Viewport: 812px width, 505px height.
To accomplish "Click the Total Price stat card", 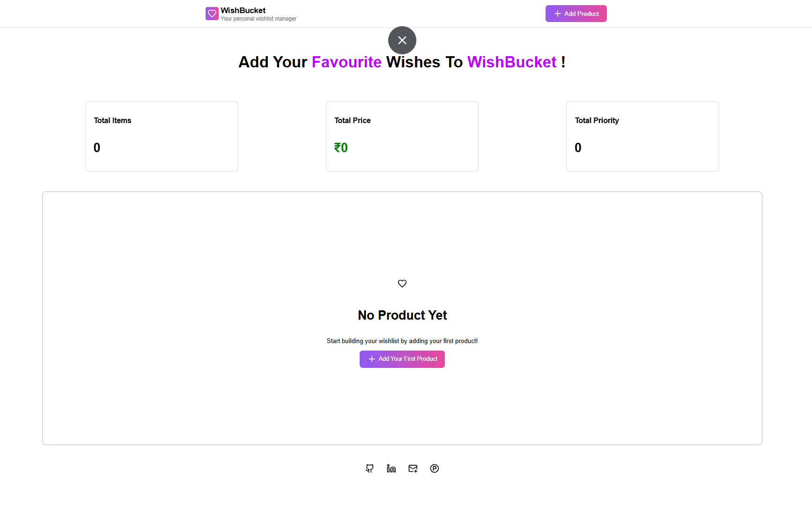I will click(402, 136).
